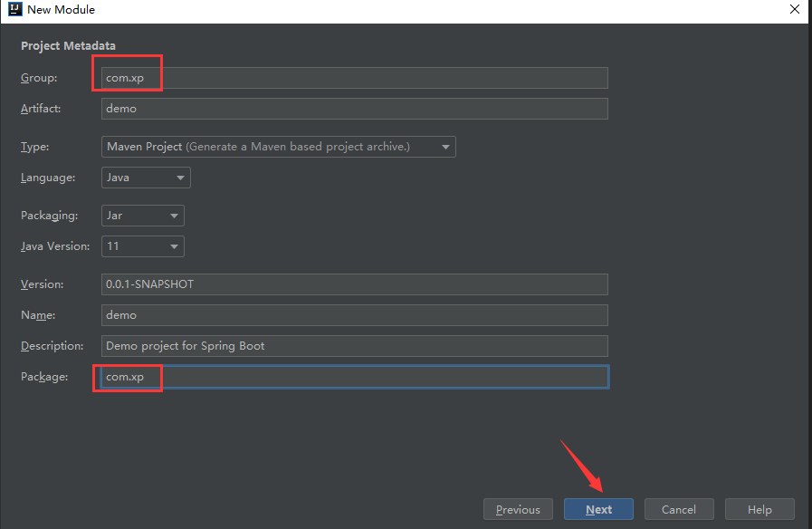Open the Language dropdown showing Java
812x529 pixels.
pyautogui.click(x=146, y=178)
